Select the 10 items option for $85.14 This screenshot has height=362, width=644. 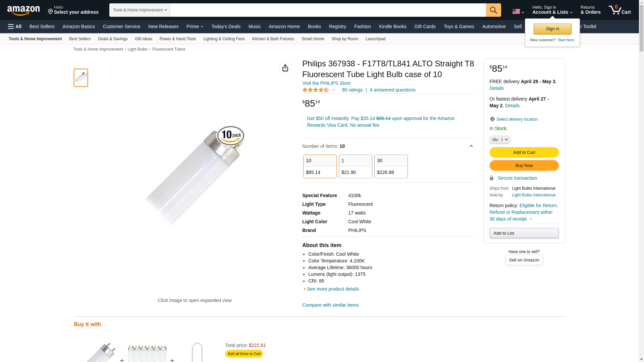click(x=320, y=166)
